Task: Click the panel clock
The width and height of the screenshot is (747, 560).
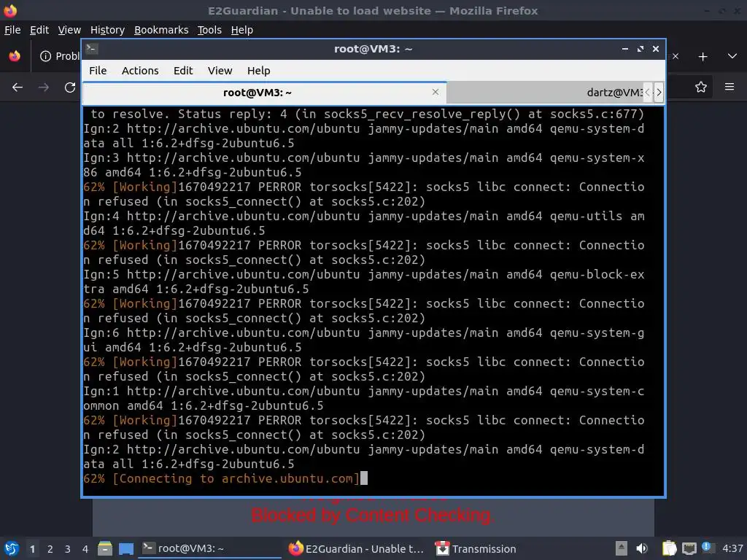Action: pyautogui.click(x=732, y=548)
